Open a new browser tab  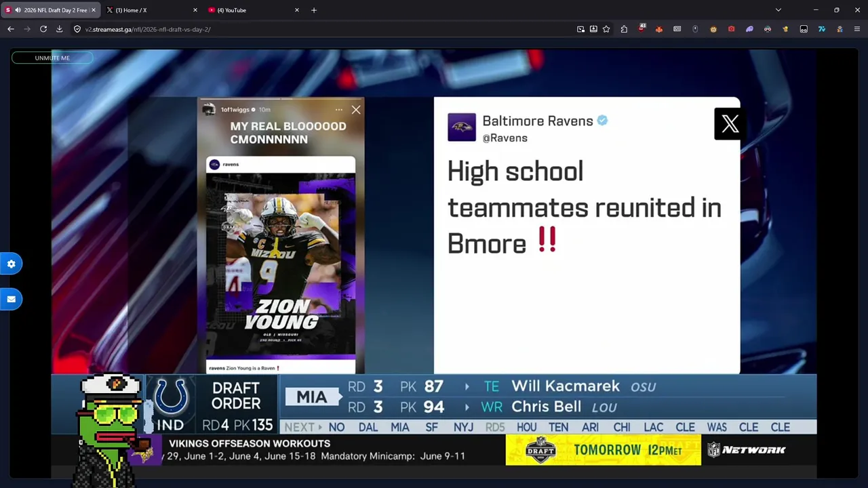point(314,10)
